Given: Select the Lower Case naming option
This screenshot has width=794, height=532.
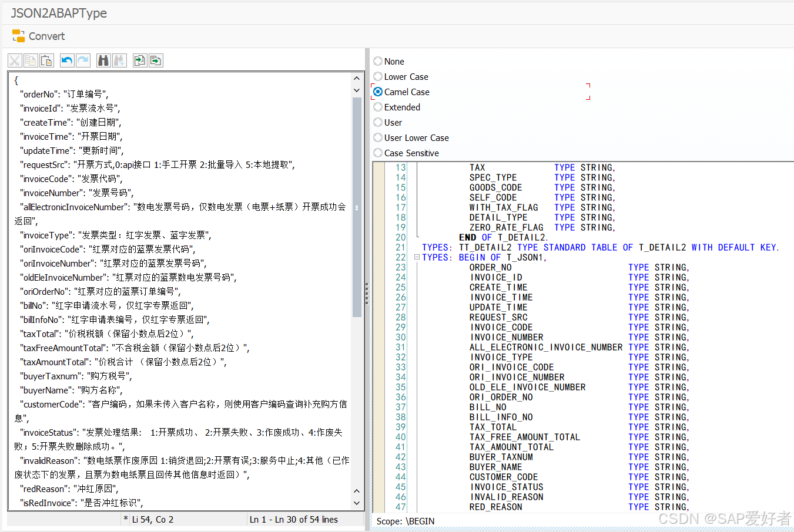Looking at the screenshot, I should (377, 76).
